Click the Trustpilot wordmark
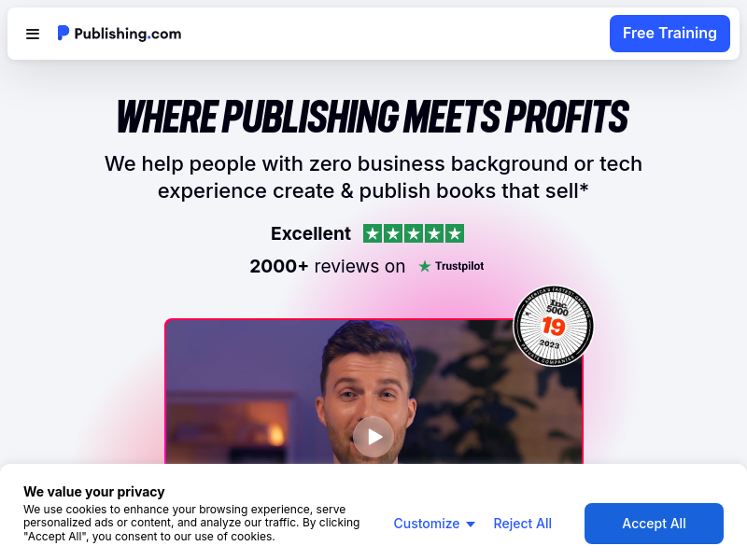This screenshot has height=560, width=747. pos(459,266)
